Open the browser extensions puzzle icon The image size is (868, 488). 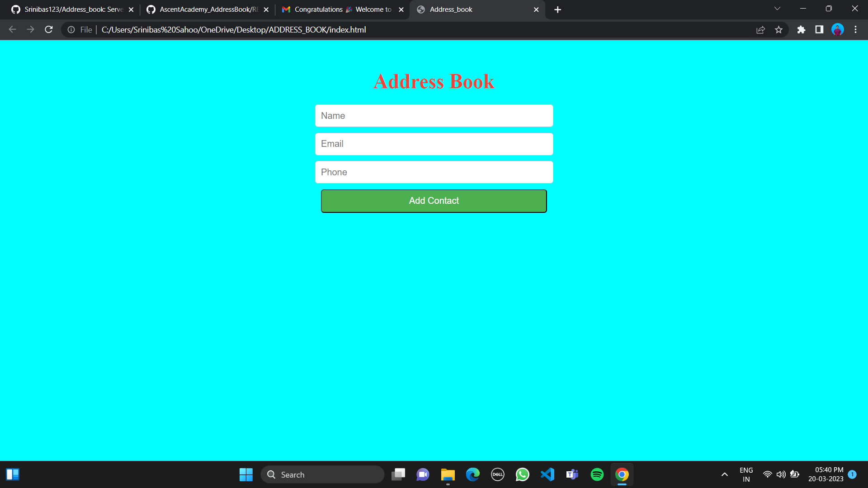coord(802,29)
